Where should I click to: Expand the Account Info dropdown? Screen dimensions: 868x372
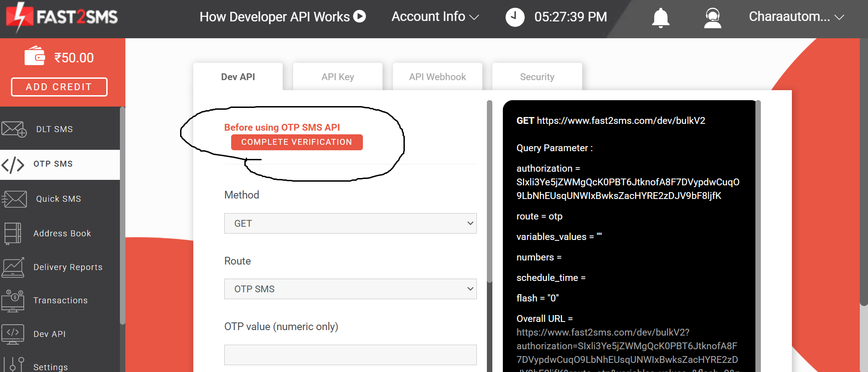435,17
